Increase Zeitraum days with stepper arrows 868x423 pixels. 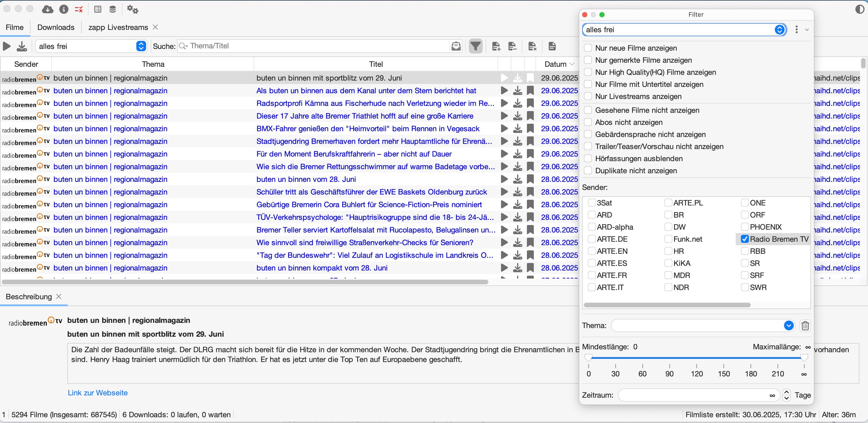pos(786,392)
